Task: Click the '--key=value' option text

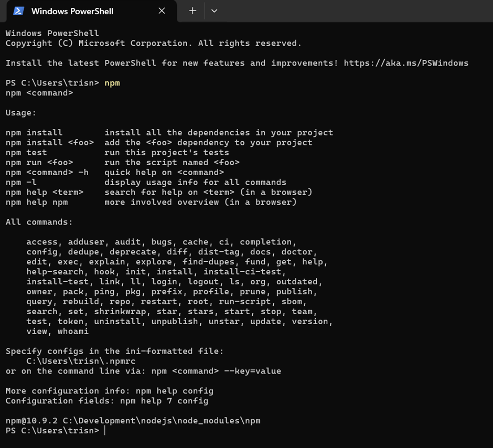Action: point(252,371)
